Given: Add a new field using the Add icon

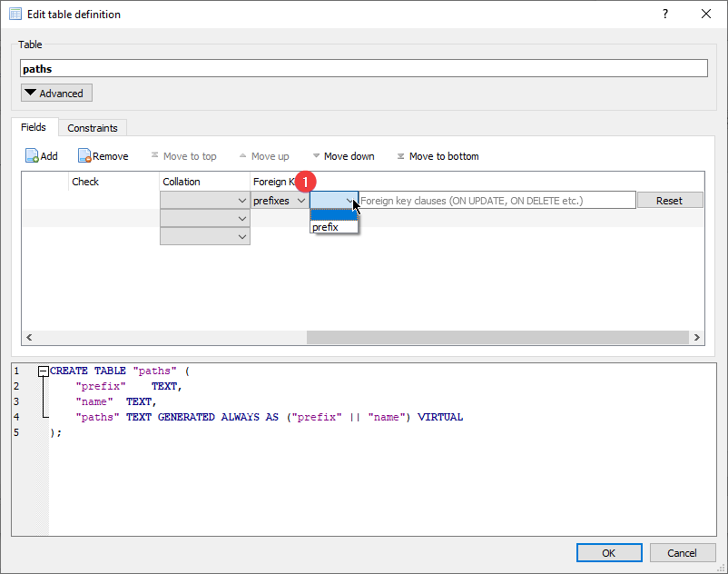Looking at the screenshot, I should coord(41,155).
